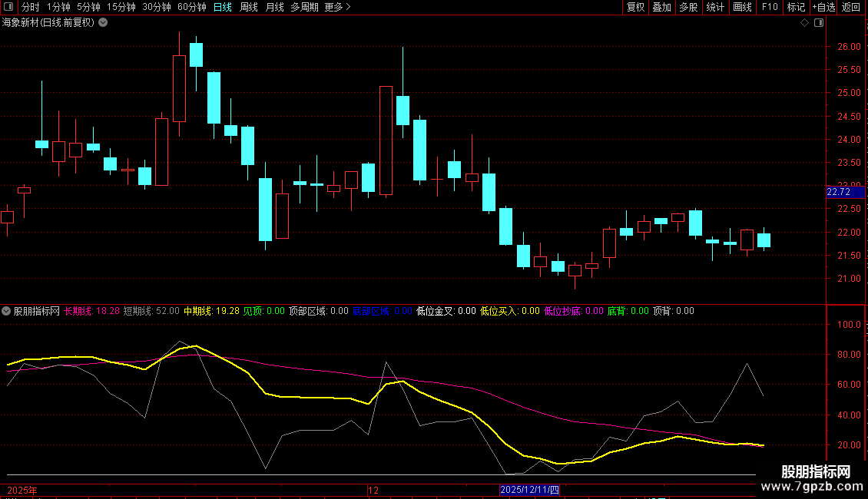
Task: Click the 短期线: 52.00 value
Action: tap(151, 311)
